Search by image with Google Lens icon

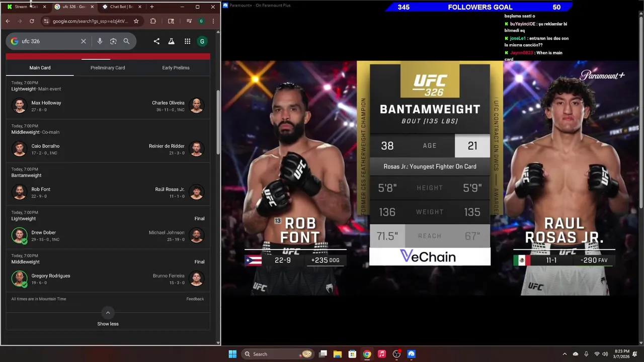click(113, 41)
